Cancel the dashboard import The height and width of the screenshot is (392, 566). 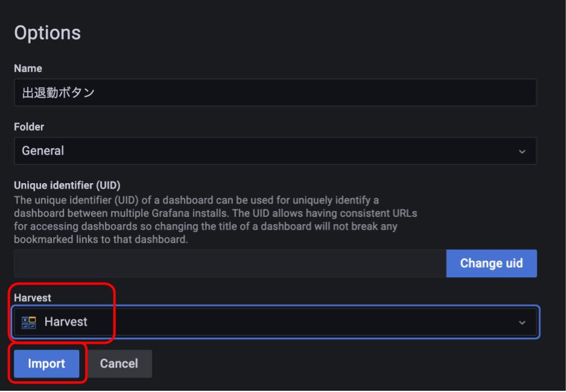click(x=119, y=363)
